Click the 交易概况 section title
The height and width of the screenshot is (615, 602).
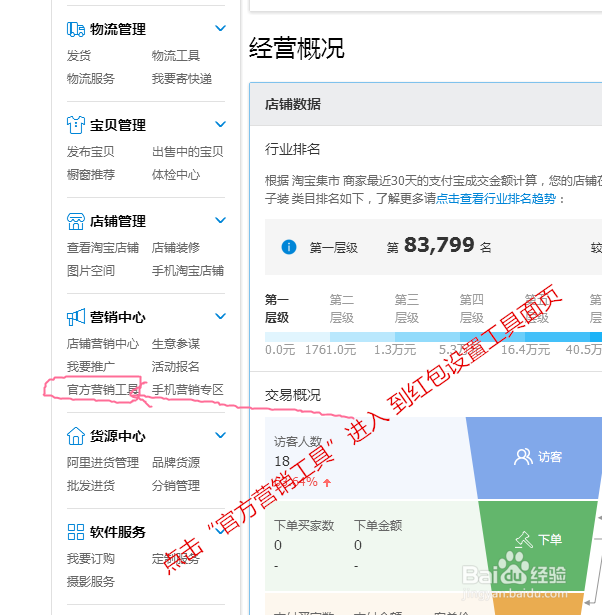click(x=293, y=395)
